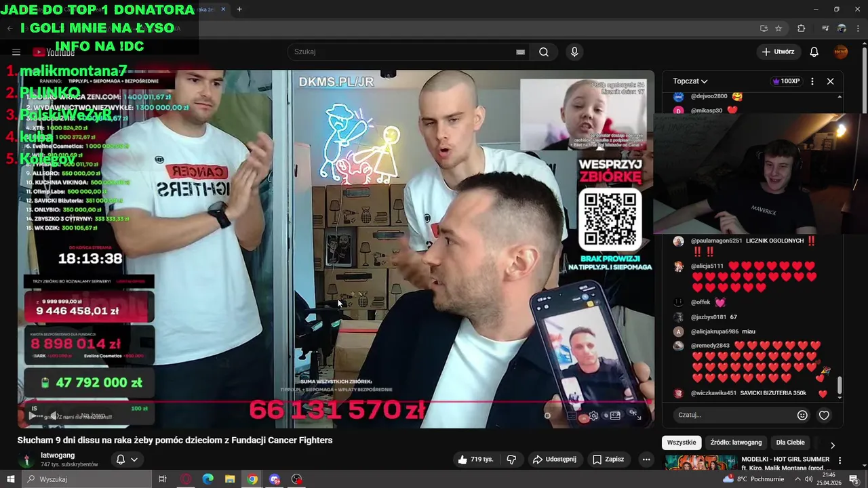This screenshot has height=488, width=868.
Task: Close the live chat panel
Action: pyautogui.click(x=830, y=81)
